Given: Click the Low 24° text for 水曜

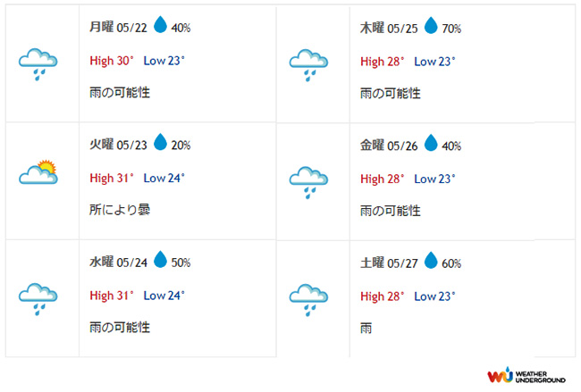Looking at the screenshot, I should [x=164, y=296].
